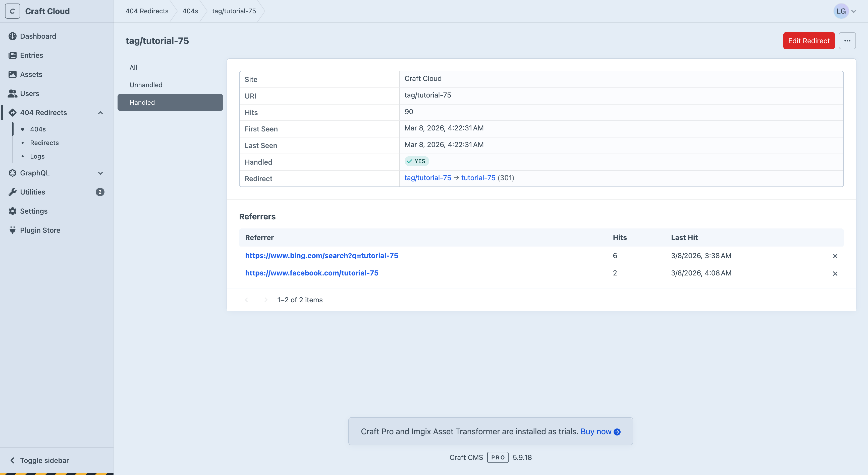Image resolution: width=868 pixels, height=475 pixels.
Task: Open Logs in sidebar submenu
Action: pyautogui.click(x=37, y=156)
